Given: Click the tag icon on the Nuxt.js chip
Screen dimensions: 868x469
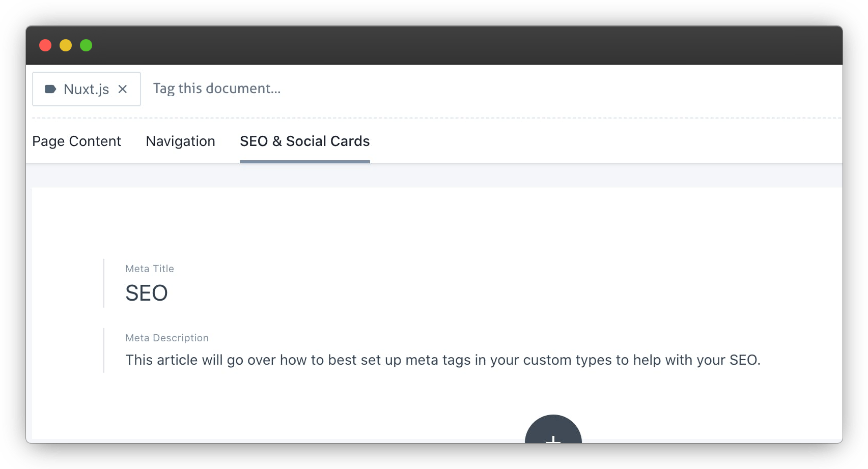Looking at the screenshot, I should 50,89.
